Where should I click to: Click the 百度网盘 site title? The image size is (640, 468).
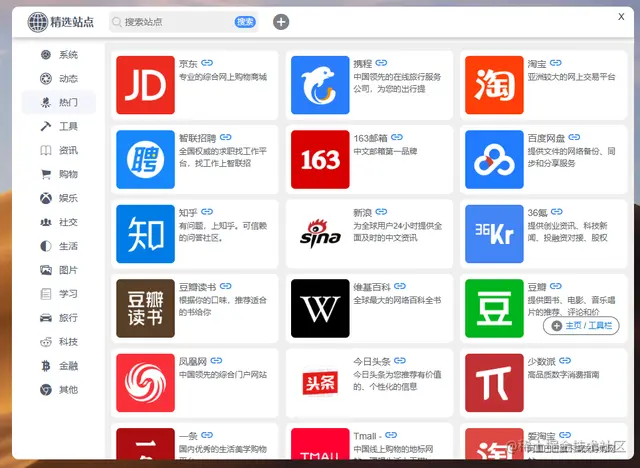[546, 138]
